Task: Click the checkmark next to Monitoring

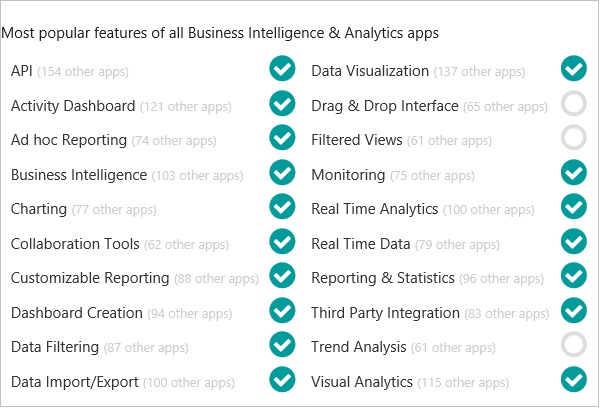Action: (573, 173)
